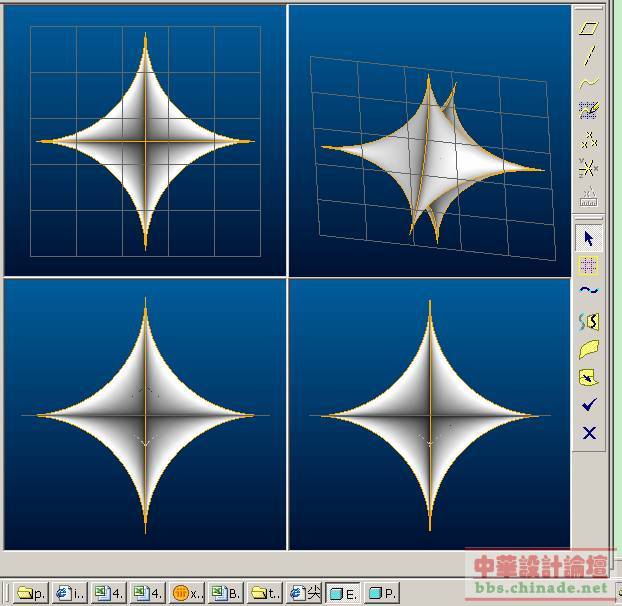Click the greyed-out ruler measure tool

click(x=589, y=197)
